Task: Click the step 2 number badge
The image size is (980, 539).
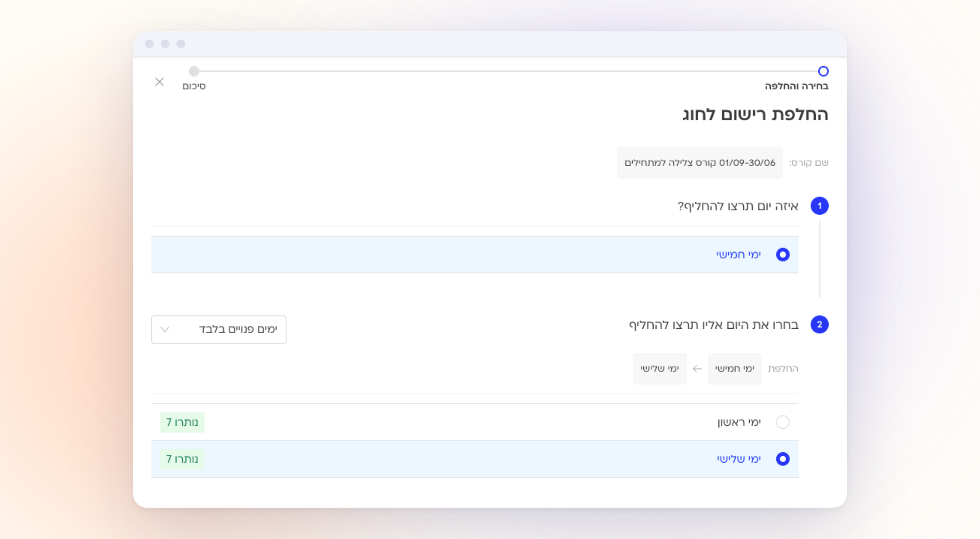Action: point(819,324)
